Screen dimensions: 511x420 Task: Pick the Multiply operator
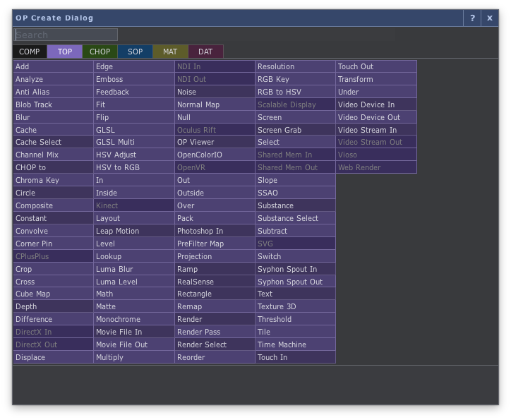coord(134,357)
